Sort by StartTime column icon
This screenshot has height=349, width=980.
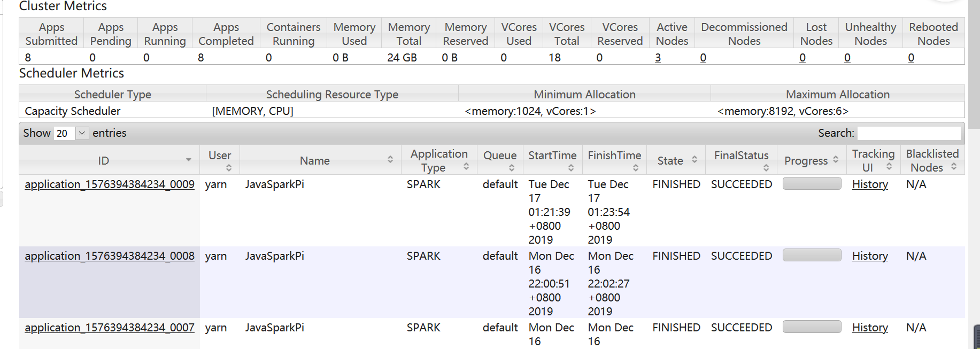[571, 168]
